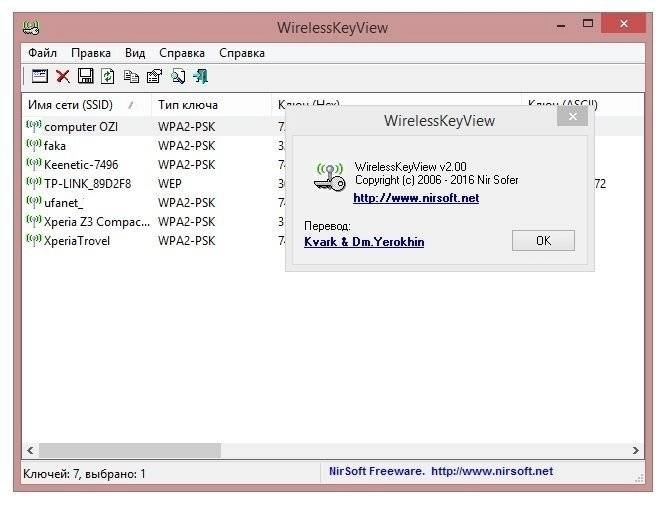
Task: Click the key-and-antenna logo in About dialog
Action: click(329, 177)
